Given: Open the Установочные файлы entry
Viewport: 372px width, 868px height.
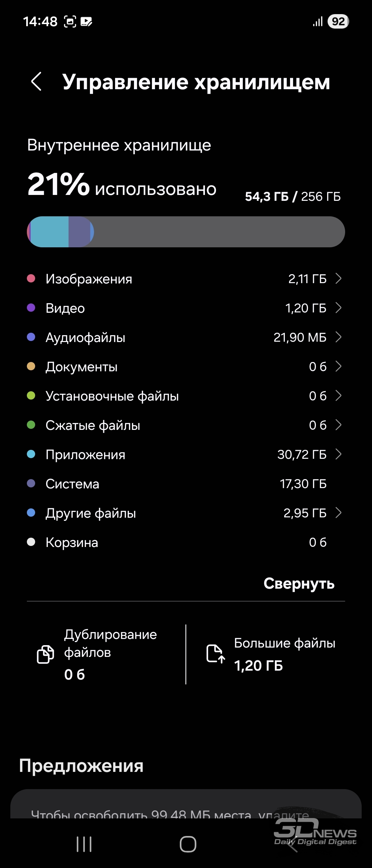Looking at the screenshot, I should 186,396.
